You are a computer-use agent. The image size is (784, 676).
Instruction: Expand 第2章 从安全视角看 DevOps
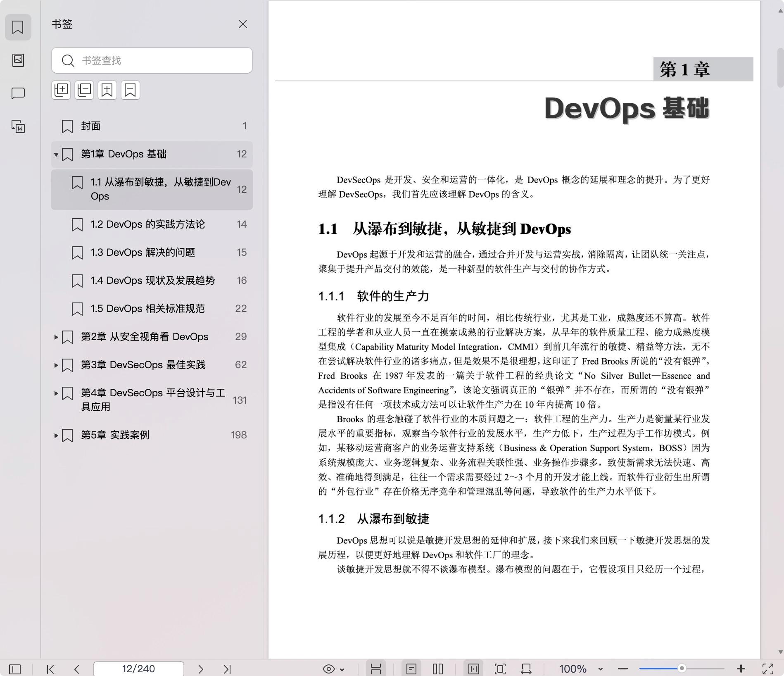pyautogui.click(x=56, y=337)
